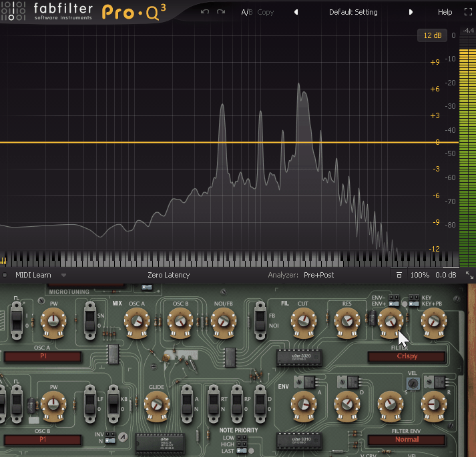The width and height of the screenshot is (476, 457).
Task: Flip the A/N glide mode switch
Action: [187, 404]
